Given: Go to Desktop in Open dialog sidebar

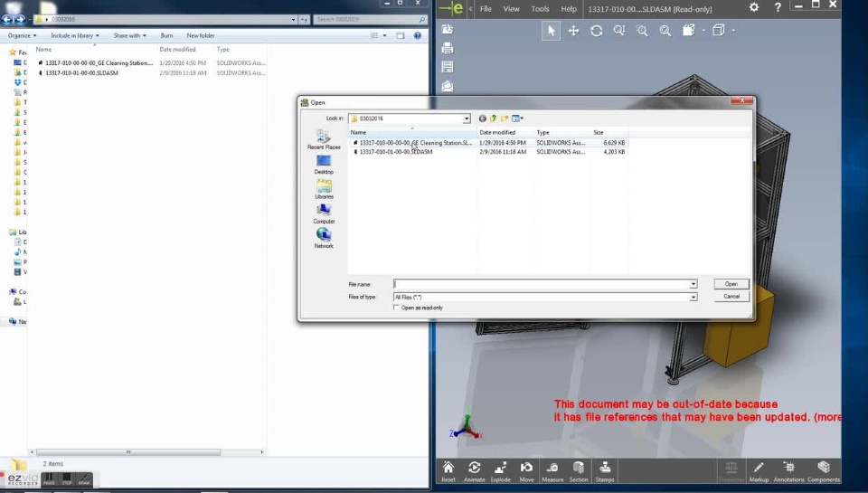Looking at the screenshot, I should 324,165.
